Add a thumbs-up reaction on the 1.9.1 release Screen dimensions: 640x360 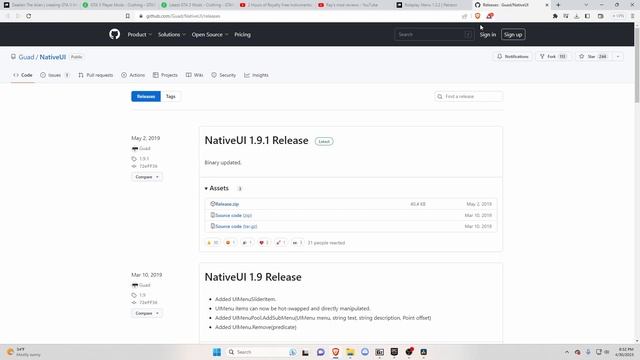tap(213, 243)
